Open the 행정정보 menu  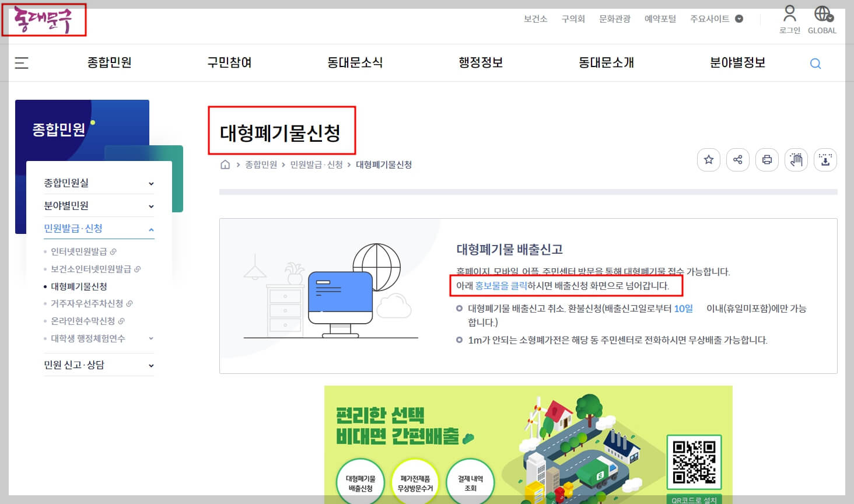coord(481,62)
